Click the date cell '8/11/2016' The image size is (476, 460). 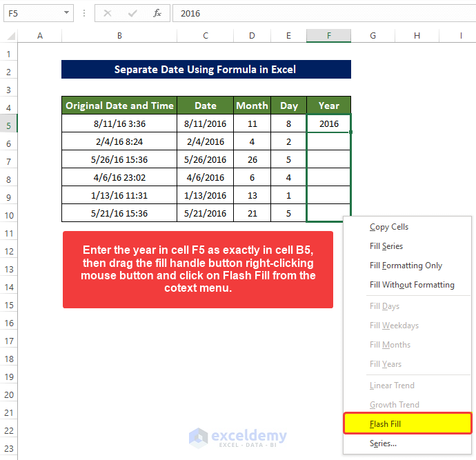(205, 123)
